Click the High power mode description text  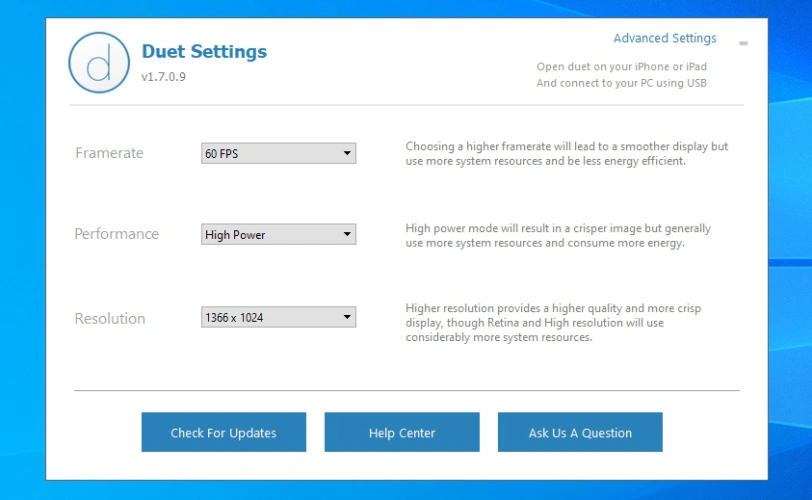pos(558,235)
